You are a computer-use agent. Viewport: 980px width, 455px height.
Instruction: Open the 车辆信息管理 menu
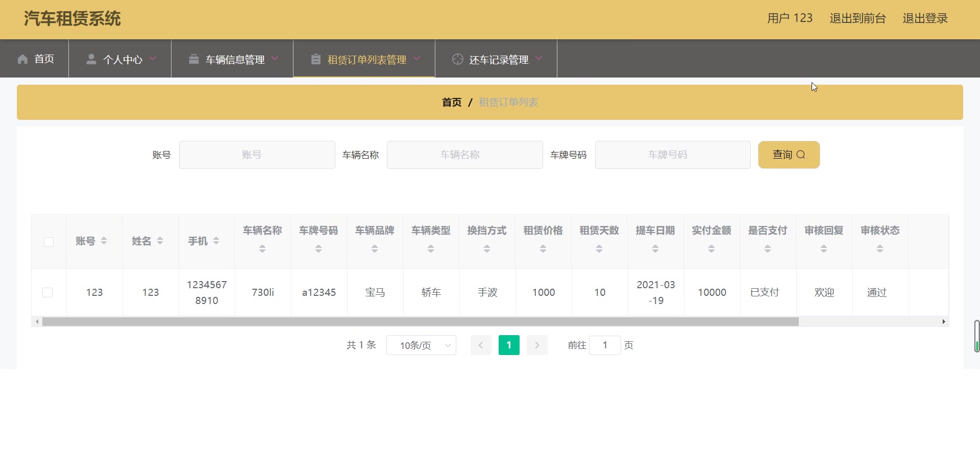point(232,59)
